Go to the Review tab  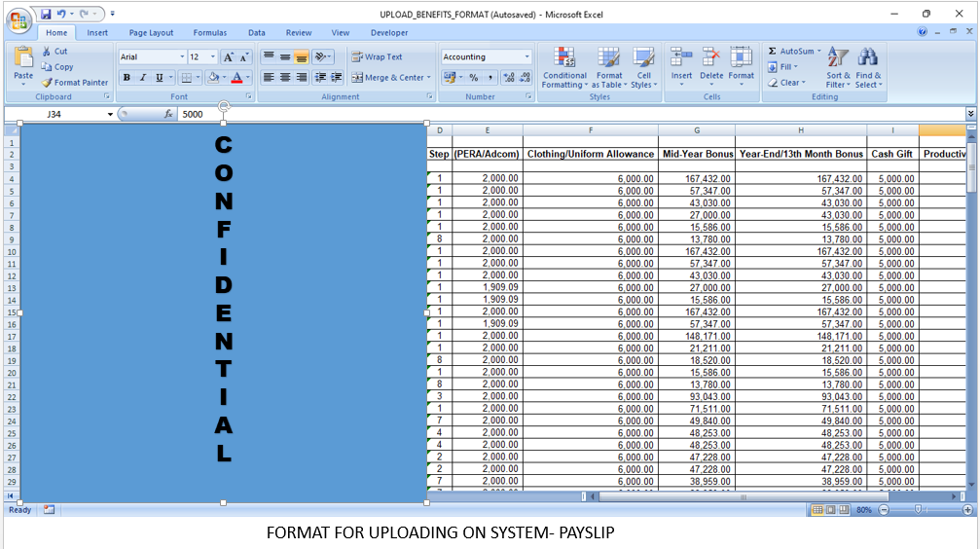[x=299, y=32]
